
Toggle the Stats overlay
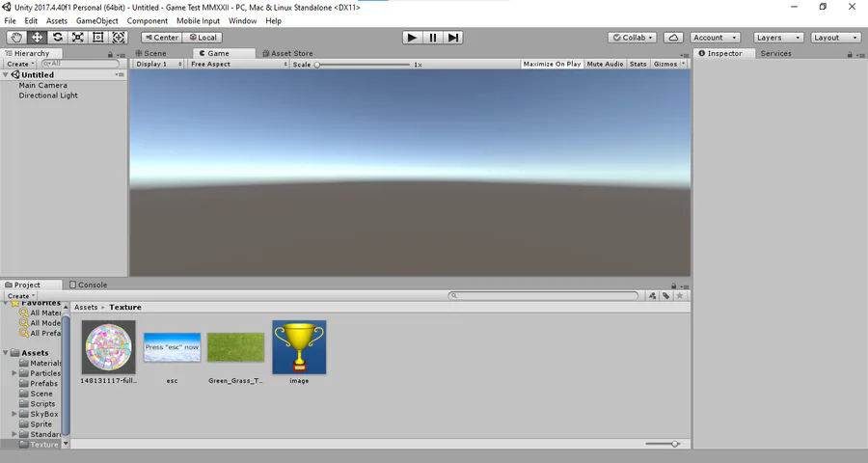637,65
